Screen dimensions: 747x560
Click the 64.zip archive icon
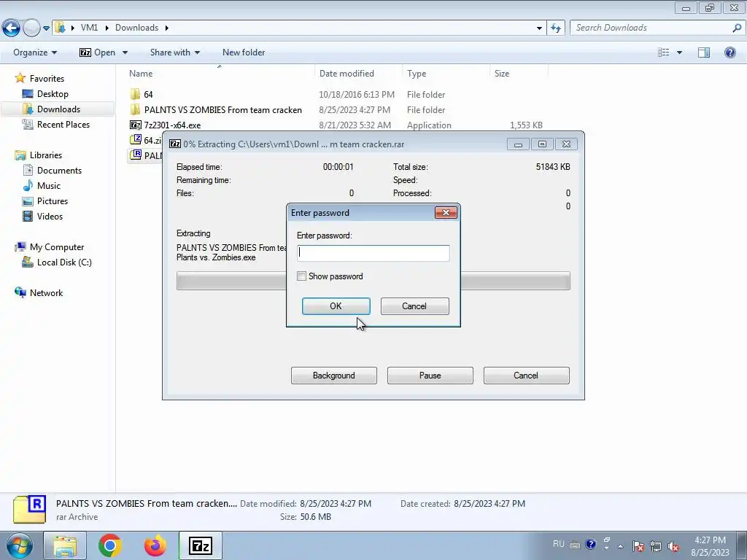click(x=136, y=139)
